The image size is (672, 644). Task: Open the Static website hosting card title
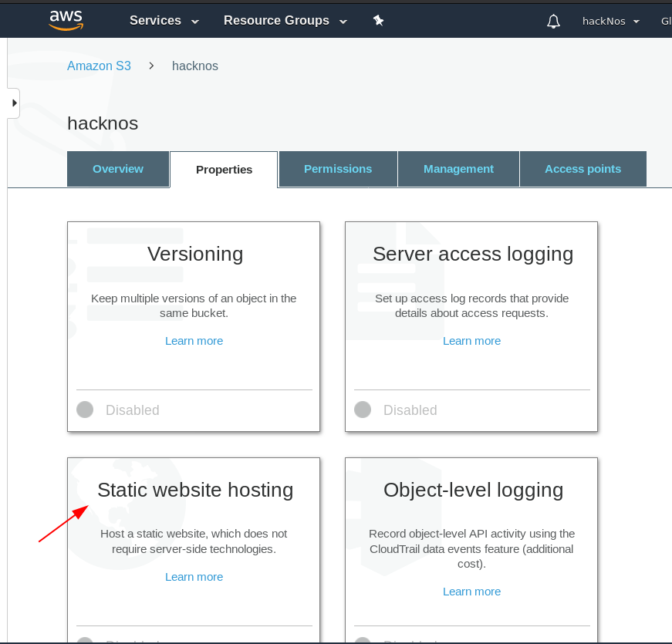(195, 491)
